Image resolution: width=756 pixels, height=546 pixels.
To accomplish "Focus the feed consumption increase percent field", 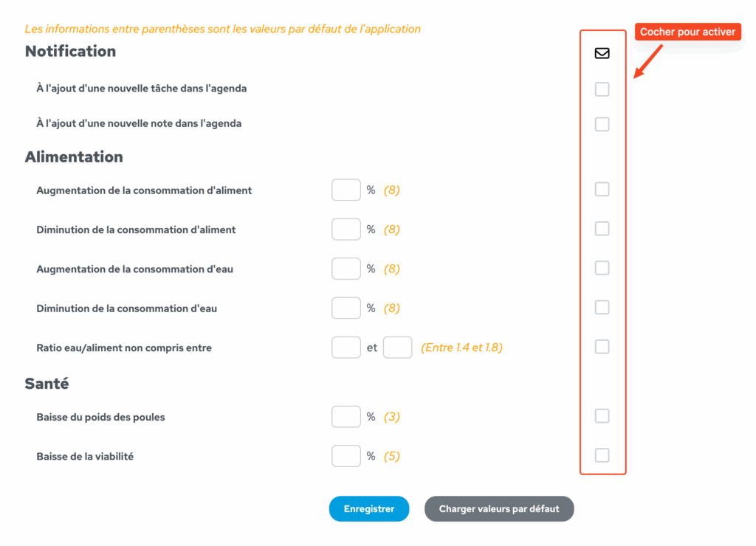I will click(x=346, y=190).
